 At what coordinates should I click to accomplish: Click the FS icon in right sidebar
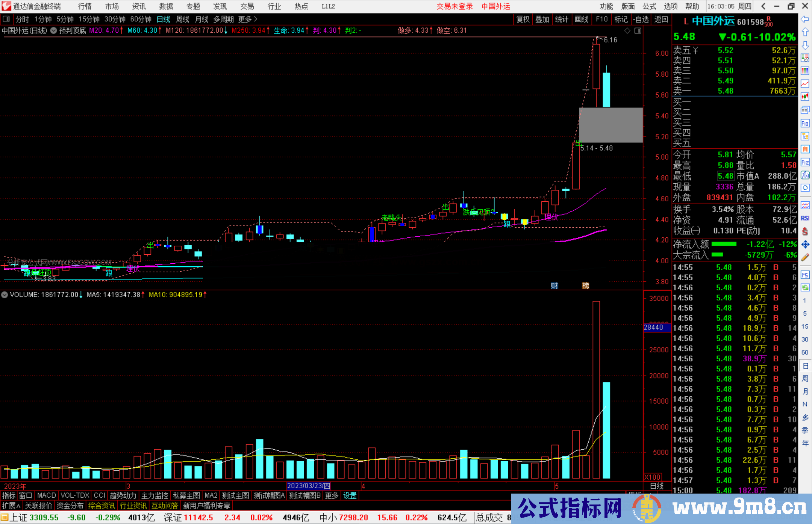(x=805, y=275)
